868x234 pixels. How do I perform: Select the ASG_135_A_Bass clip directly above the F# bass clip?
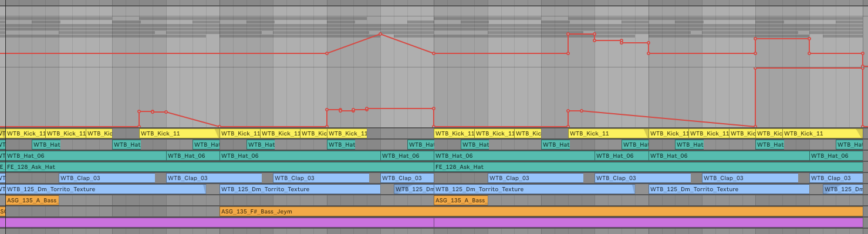click(461, 201)
